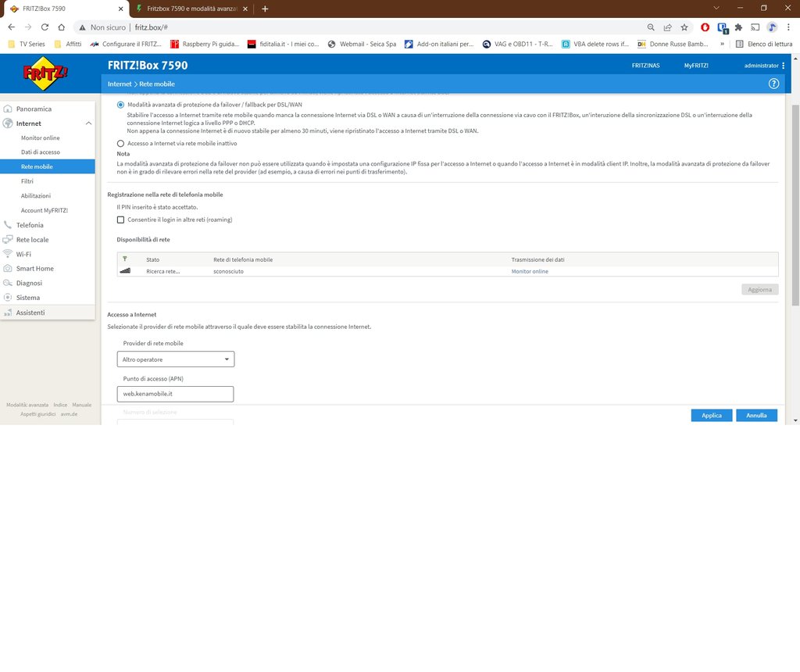800x672 pixels.
Task: Open Provider di rete mobile dropdown
Action: 176,359
